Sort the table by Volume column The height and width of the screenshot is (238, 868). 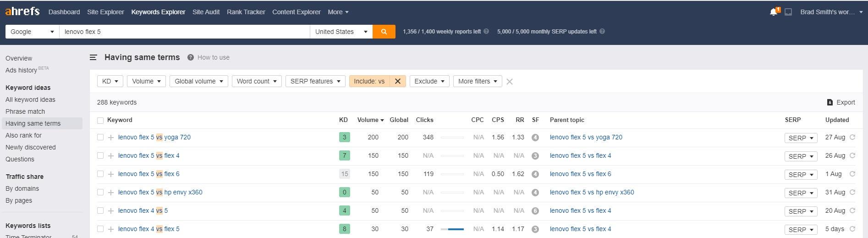pos(370,120)
